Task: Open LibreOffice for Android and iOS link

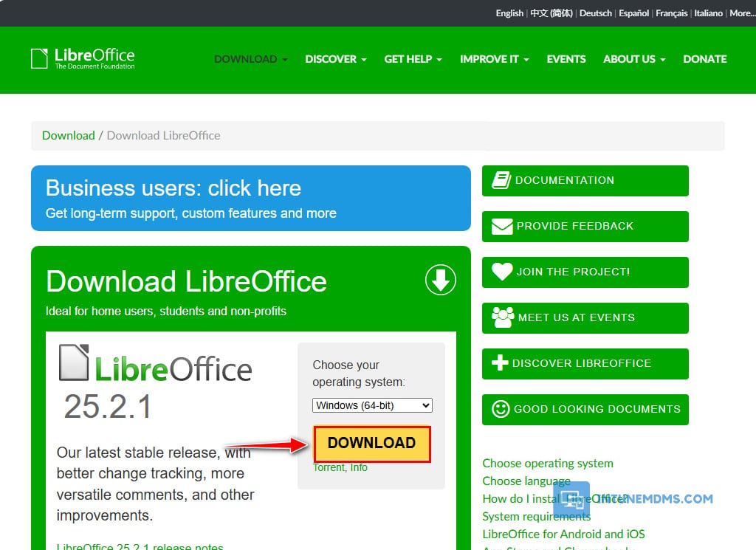Action: [563, 534]
